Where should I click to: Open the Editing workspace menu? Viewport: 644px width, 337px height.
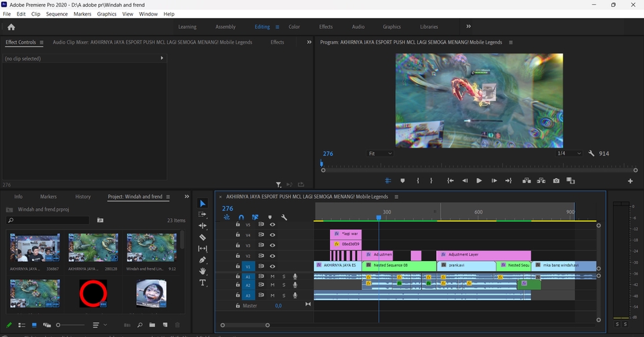tap(277, 27)
